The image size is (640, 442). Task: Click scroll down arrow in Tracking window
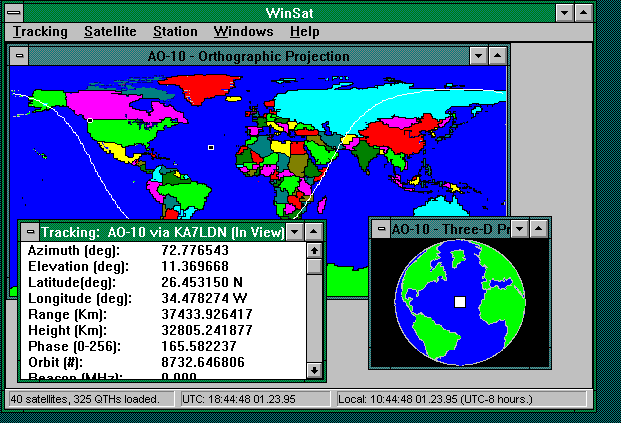(x=314, y=370)
